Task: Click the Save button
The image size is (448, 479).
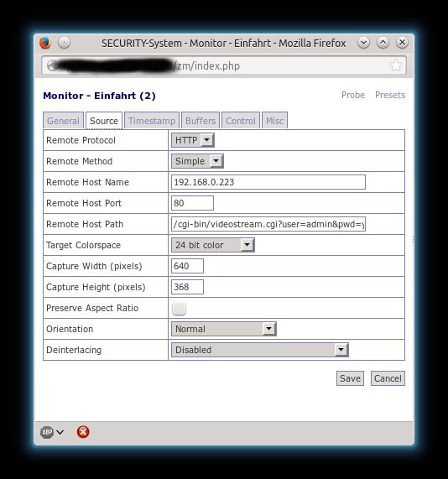Action: 350,378
